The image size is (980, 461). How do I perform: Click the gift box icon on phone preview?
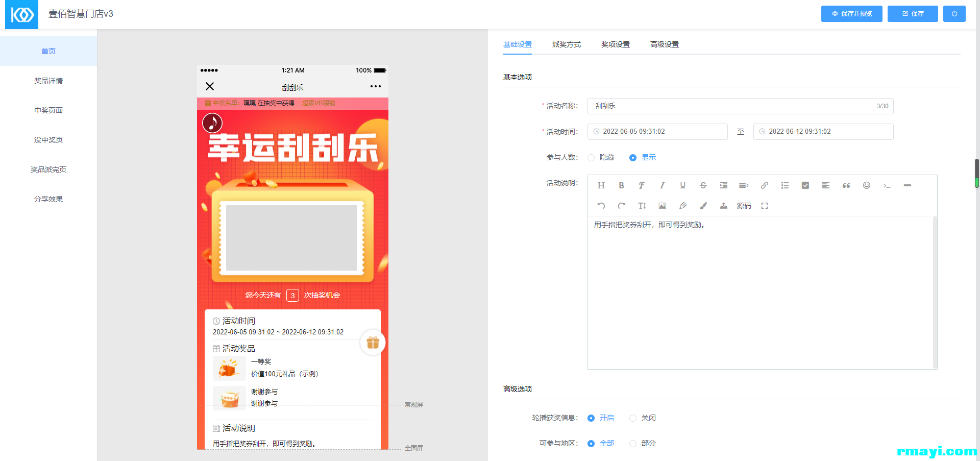click(373, 343)
